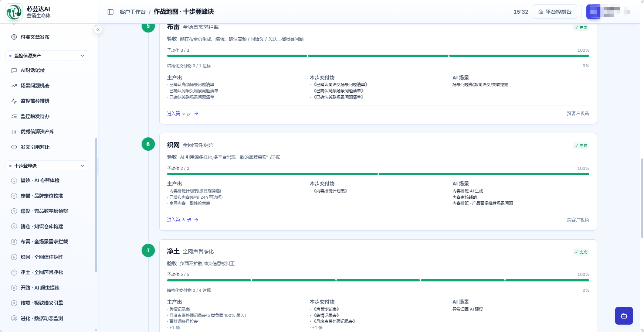Collapse the 十步登峰诀 section
The height and width of the screenshot is (332, 644).
coord(47,166)
